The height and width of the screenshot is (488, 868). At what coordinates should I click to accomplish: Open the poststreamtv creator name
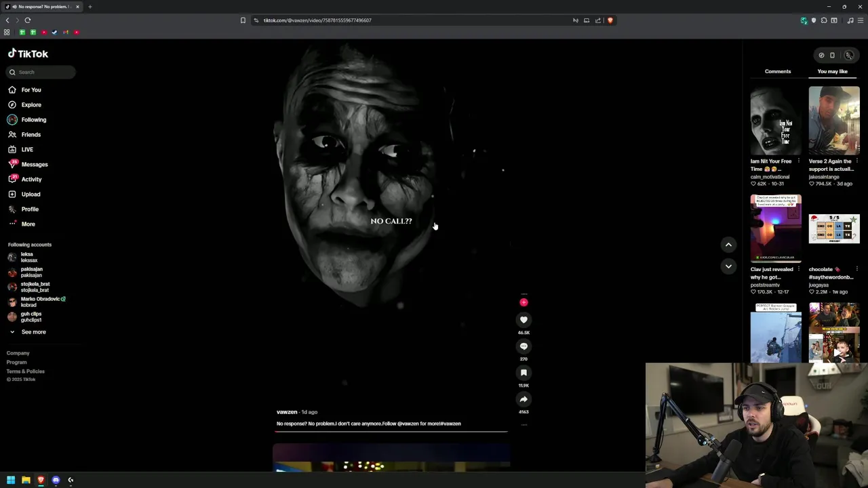point(765,285)
